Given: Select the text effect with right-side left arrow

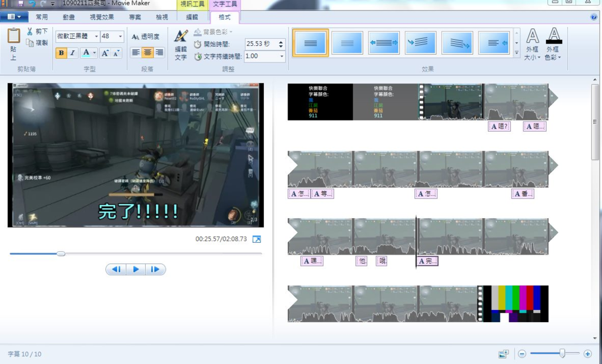Looking at the screenshot, I should 494,42.
